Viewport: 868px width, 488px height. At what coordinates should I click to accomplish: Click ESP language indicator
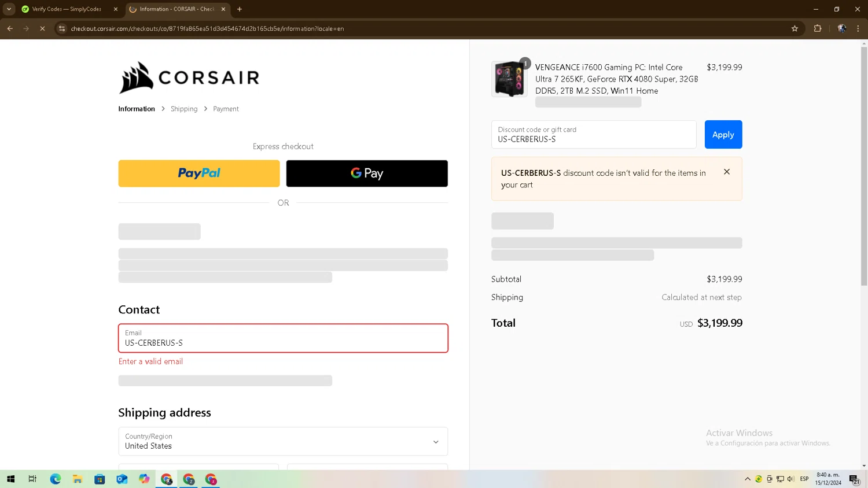[x=804, y=479]
